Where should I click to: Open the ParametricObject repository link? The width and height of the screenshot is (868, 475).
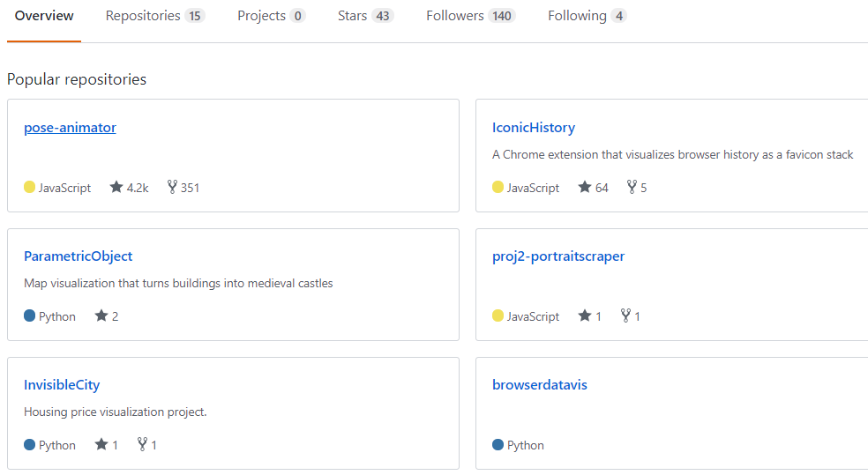(x=78, y=256)
